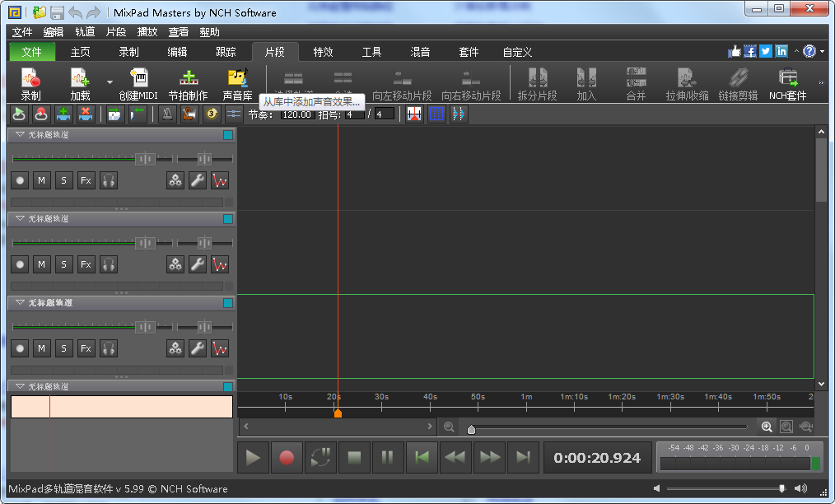This screenshot has width=835, height=504.
Task: Open the wrench settings on second track
Action: [198, 264]
